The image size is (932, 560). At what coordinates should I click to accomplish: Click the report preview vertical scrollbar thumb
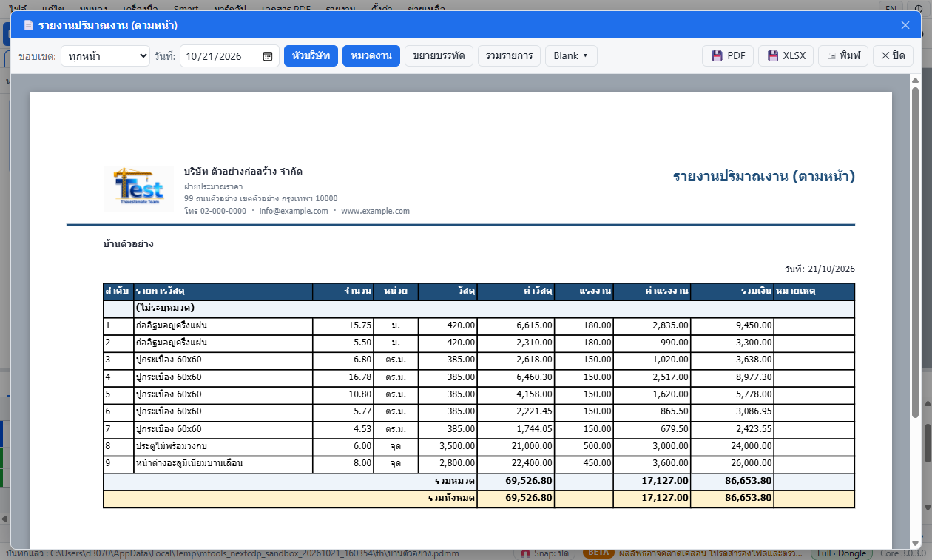[915, 252]
